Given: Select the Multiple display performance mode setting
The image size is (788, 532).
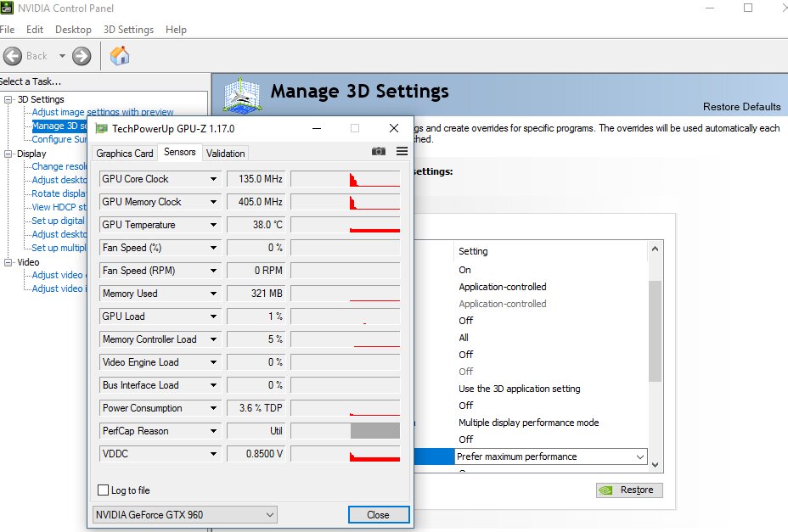Looking at the screenshot, I should (x=529, y=423).
